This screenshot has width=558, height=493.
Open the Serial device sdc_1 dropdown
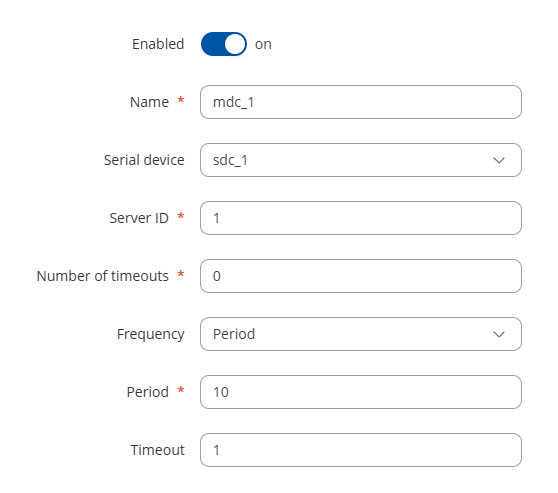click(361, 160)
